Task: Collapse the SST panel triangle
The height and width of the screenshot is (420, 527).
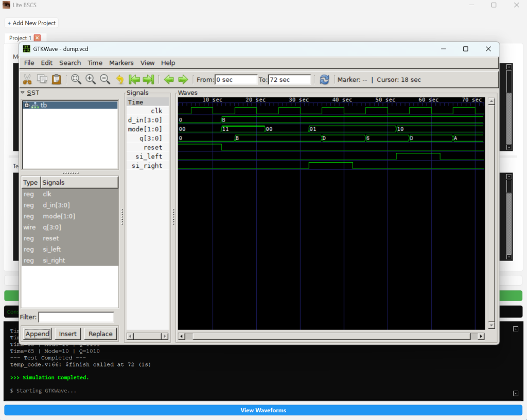Action: [x=23, y=93]
